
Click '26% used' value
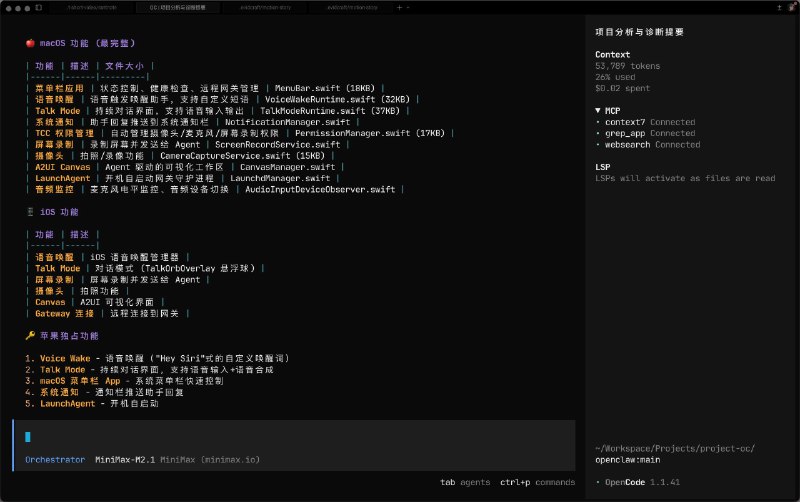coord(615,77)
